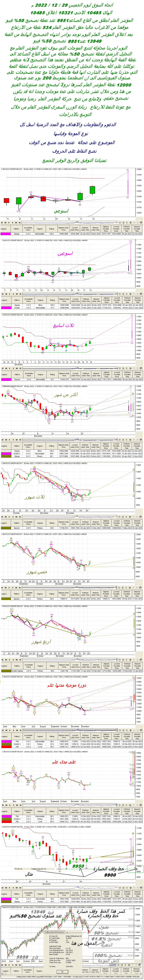Image resolution: width=144 pixels, height=980 pixels.
Task: Click the line 'نوع الموجة وقياسها'
Action: click(71, 134)
